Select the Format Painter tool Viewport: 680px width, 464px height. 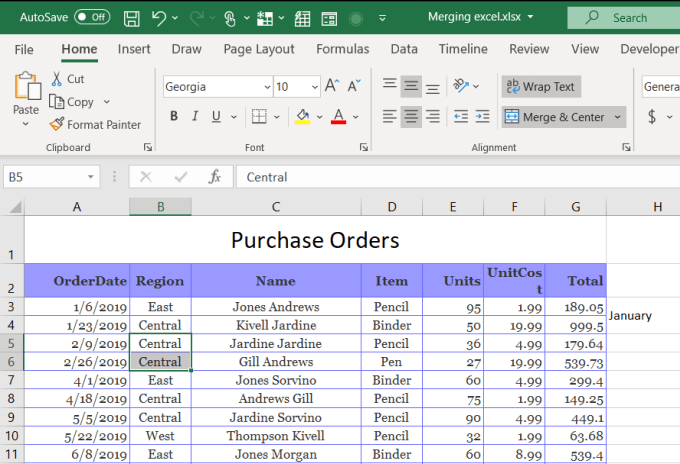point(95,125)
